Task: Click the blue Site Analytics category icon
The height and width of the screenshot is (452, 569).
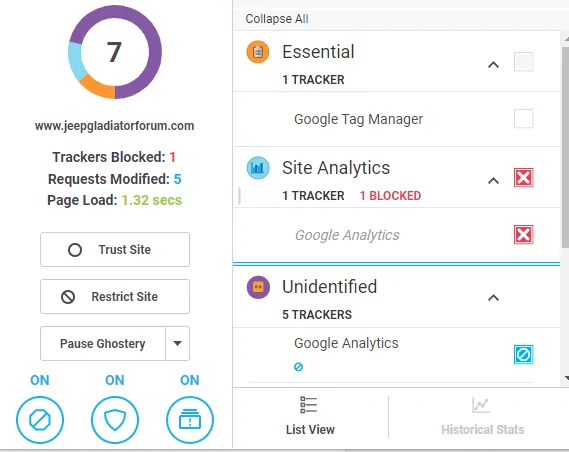Action: point(258,168)
